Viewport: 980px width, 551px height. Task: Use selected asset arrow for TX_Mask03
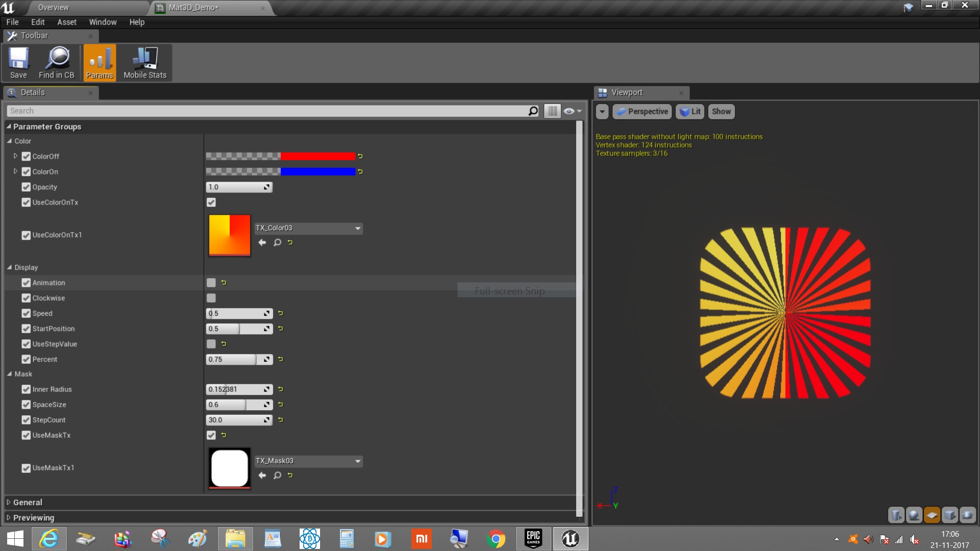point(262,475)
